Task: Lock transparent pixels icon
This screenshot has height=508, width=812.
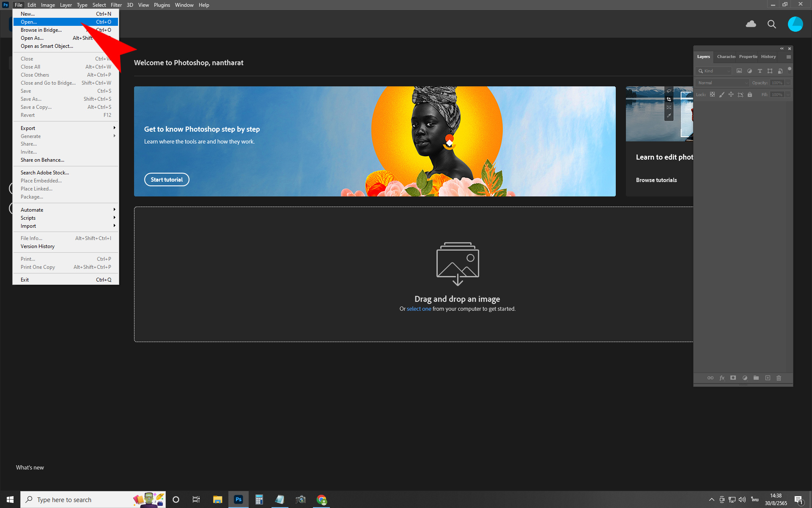Action: pos(712,94)
